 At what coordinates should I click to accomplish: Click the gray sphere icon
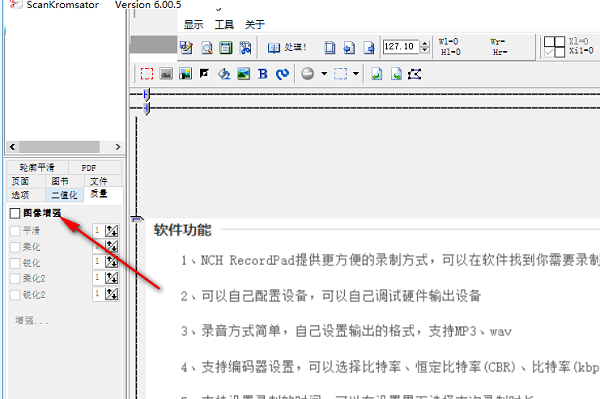pos(308,73)
